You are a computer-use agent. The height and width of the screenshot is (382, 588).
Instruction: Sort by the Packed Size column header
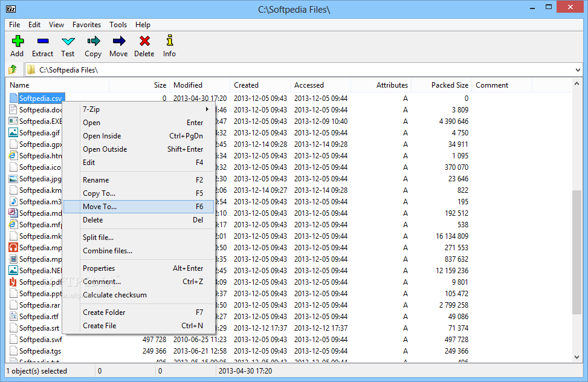(x=441, y=85)
